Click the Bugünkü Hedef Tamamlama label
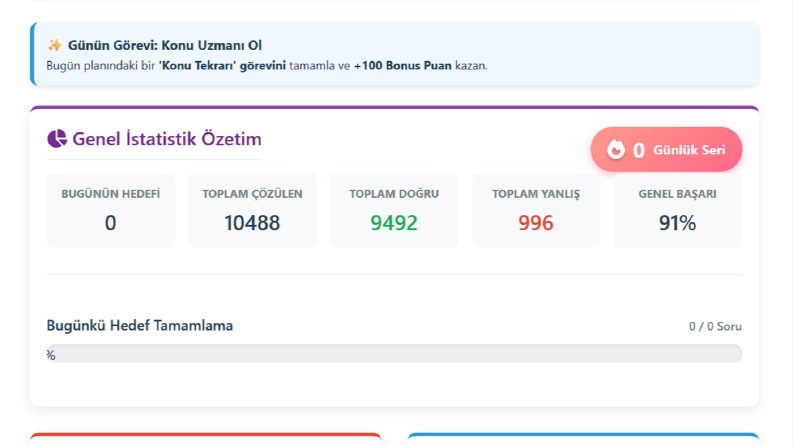The image size is (793, 446). tap(140, 326)
